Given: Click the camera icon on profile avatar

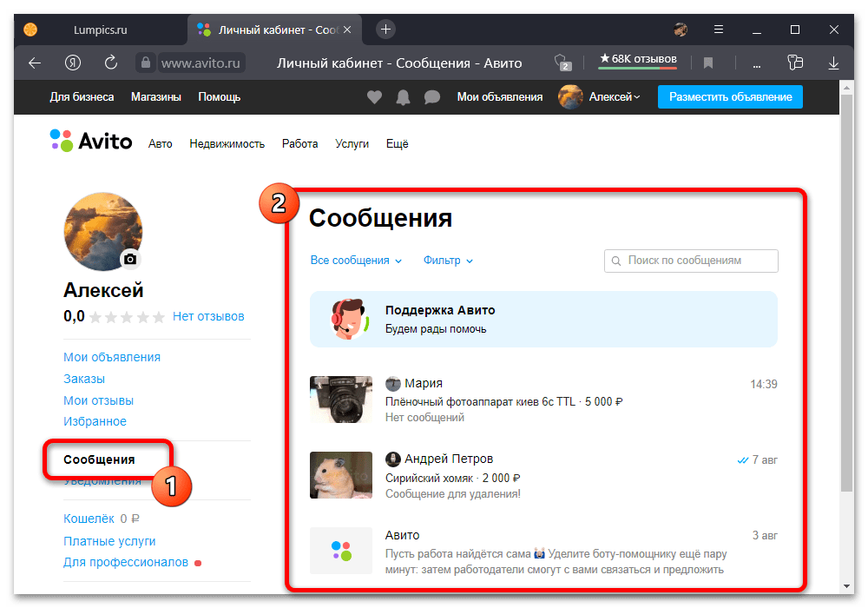Looking at the screenshot, I should click(130, 259).
